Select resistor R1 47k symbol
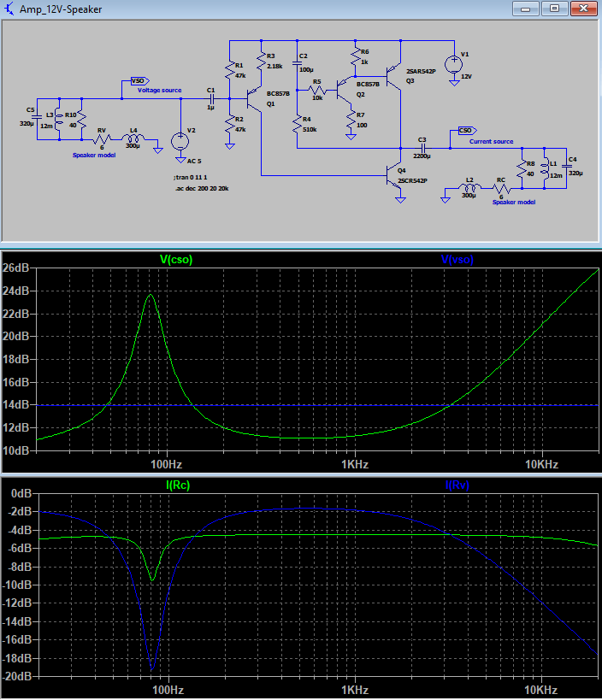 point(229,71)
